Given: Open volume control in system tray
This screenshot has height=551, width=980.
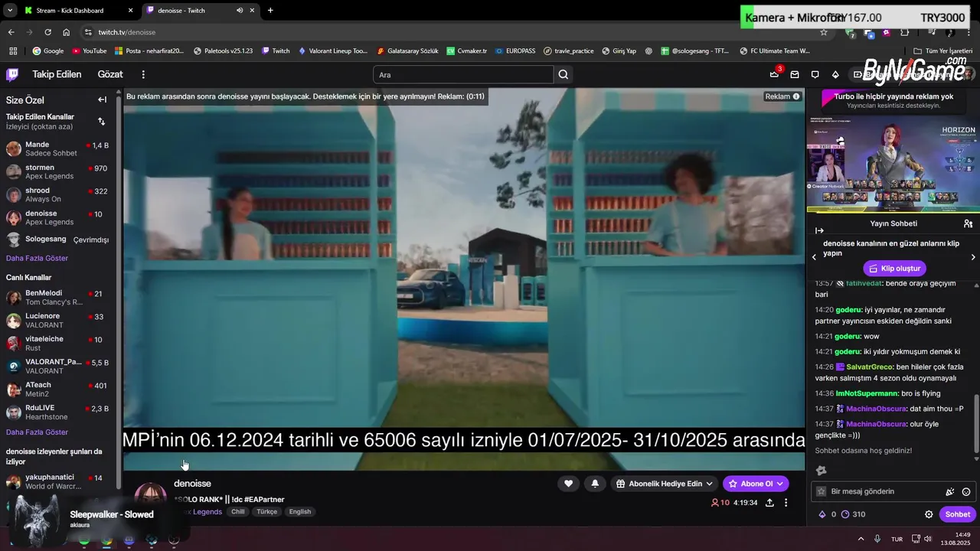Looking at the screenshot, I should pos(927,539).
